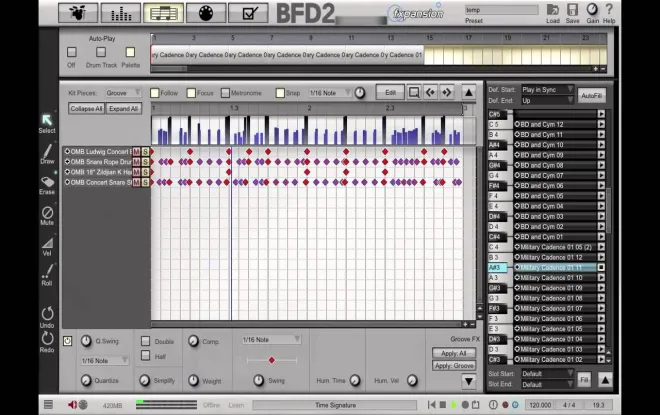Click the Expand All button
This screenshot has width=660, height=415.
pos(123,109)
